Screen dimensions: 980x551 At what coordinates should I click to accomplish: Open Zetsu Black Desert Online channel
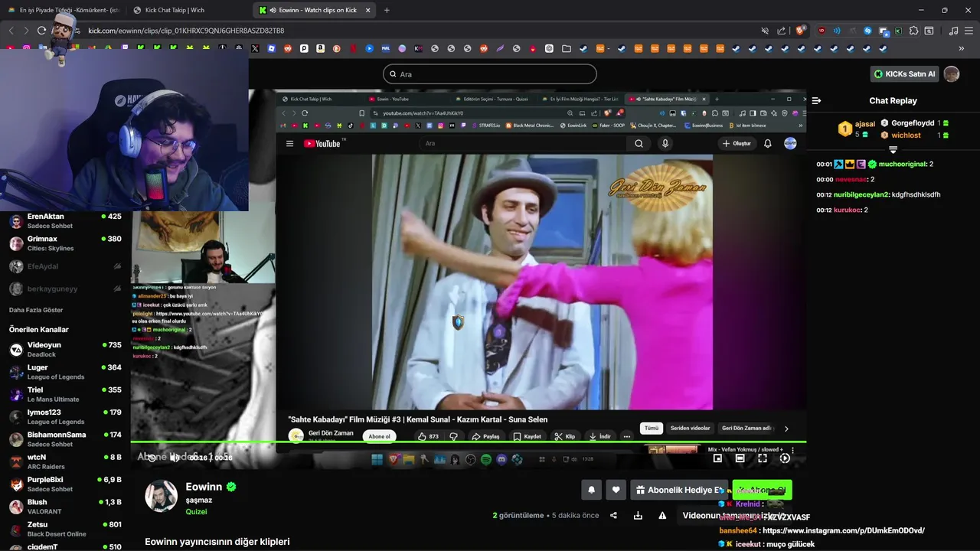pos(65,529)
